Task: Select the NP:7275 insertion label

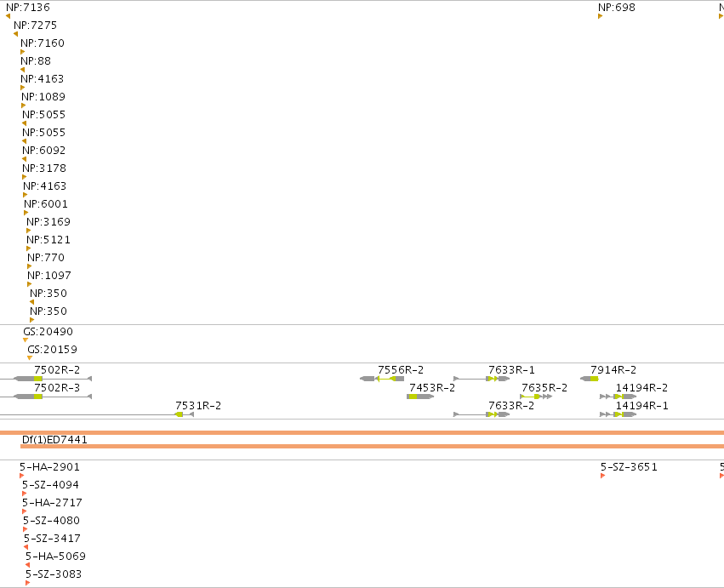Action: pos(35,26)
